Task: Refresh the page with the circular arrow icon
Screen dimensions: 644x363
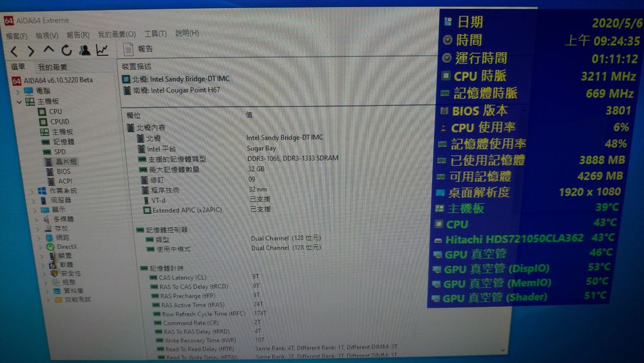Action: [x=67, y=50]
